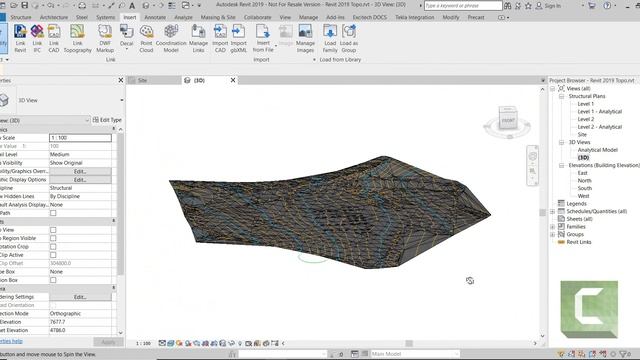This screenshot has width=640, height=360.
Task: Open the Main Model dropdown in status bar
Action: (416, 354)
